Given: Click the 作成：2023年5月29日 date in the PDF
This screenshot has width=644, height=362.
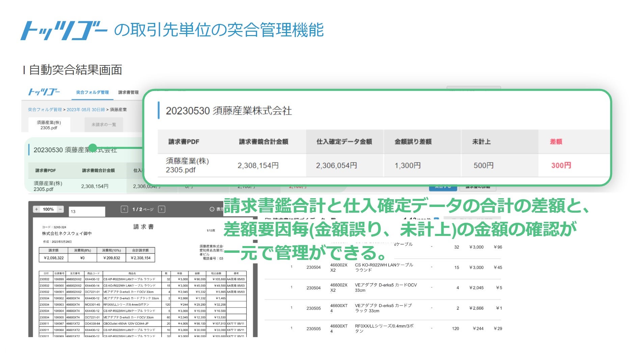Looking at the screenshot, I should [57, 242].
